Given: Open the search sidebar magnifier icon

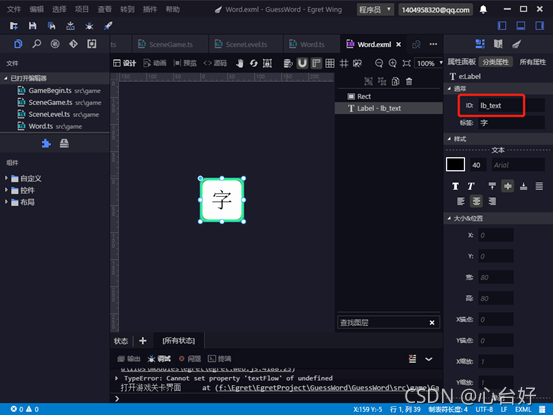Looking at the screenshot, I should click(36, 44).
